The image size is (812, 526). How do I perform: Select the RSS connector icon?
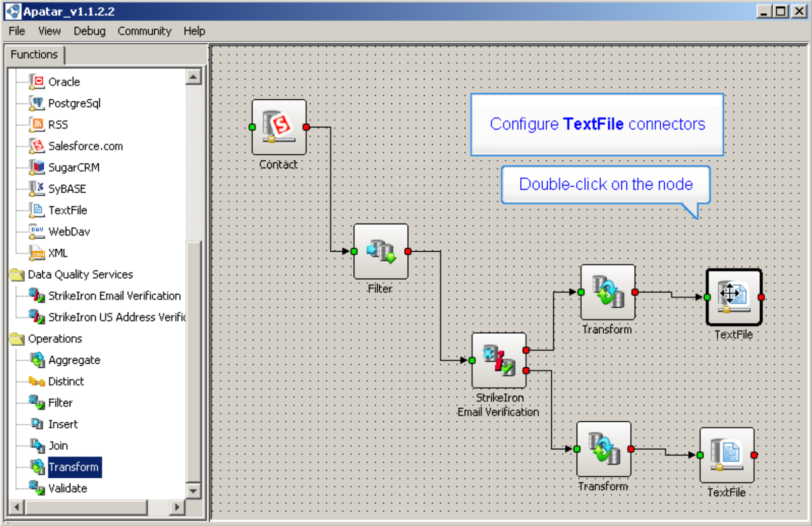[37, 124]
